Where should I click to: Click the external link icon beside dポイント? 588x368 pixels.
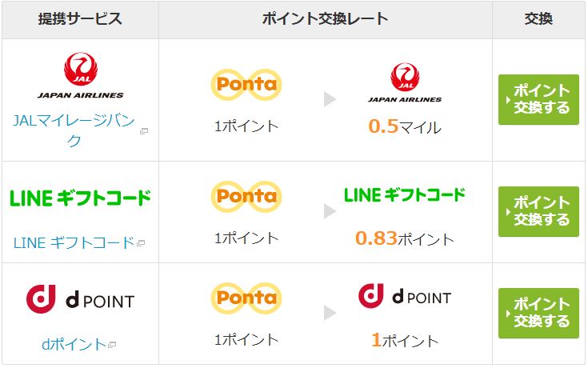pos(112,344)
